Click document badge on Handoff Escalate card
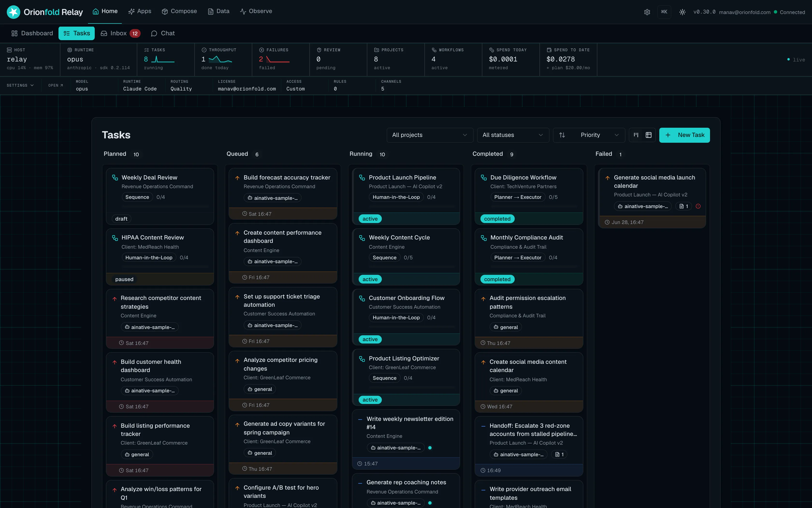Screen dimensions: 812x508 pyautogui.click(x=559, y=454)
